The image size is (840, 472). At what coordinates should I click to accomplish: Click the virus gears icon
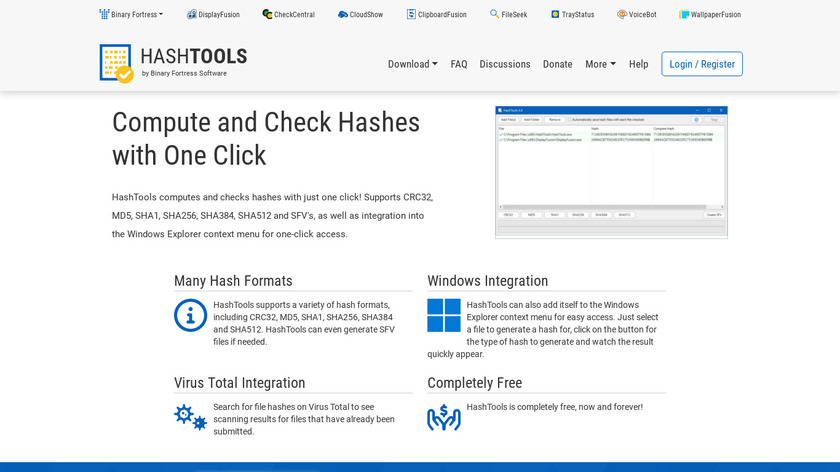point(190,417)
